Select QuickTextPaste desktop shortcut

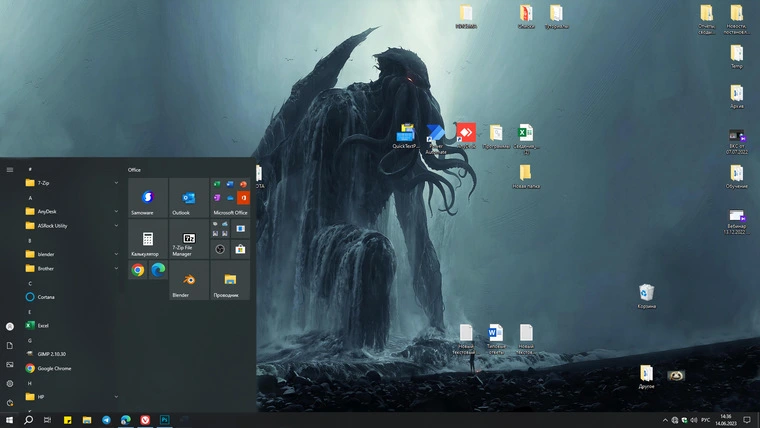coord(406,136)
